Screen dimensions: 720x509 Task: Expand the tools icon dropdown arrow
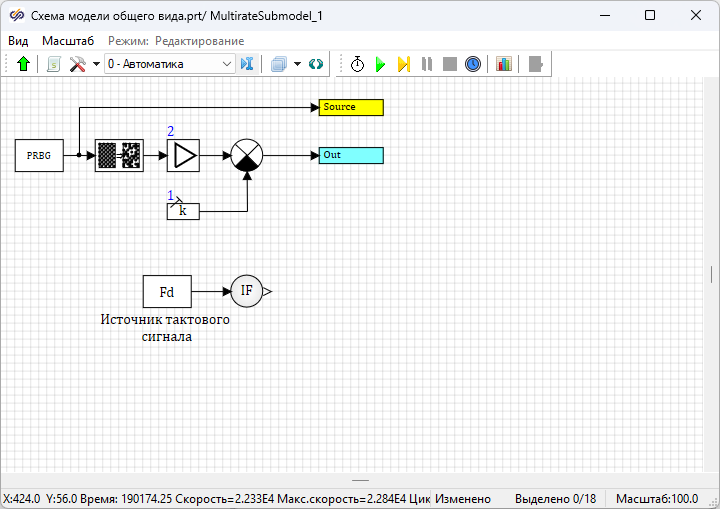point(96,64)
